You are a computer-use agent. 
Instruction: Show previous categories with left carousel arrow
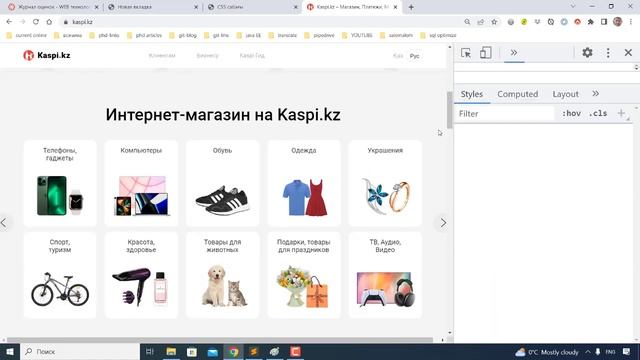point(4,223)
